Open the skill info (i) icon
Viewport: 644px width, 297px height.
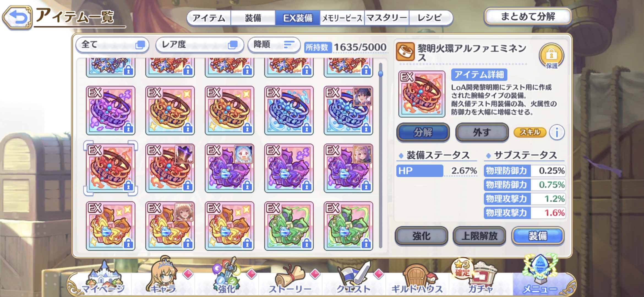tap(557, 133)
